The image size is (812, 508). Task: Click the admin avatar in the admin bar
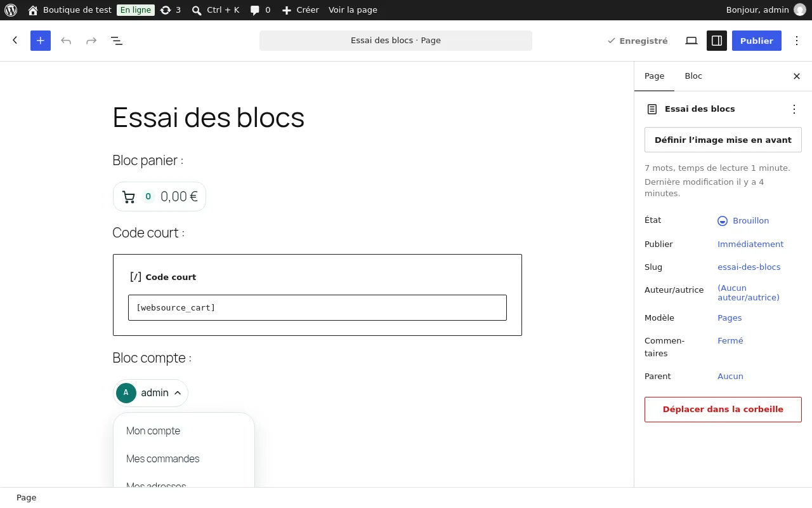[x=799, y=10]
